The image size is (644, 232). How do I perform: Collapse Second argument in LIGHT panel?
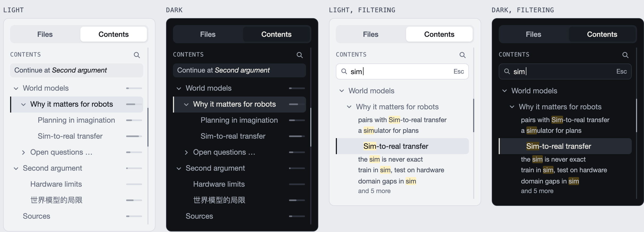click(16, 168)
